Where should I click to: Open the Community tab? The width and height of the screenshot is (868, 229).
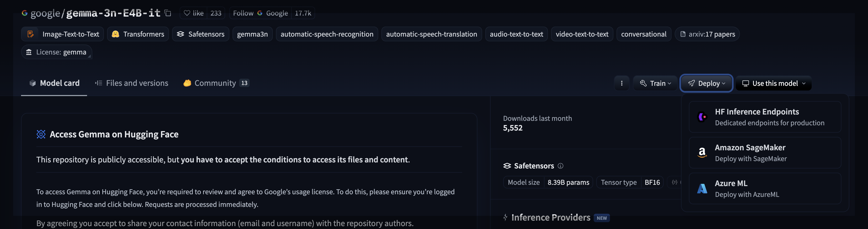point(216,83)
